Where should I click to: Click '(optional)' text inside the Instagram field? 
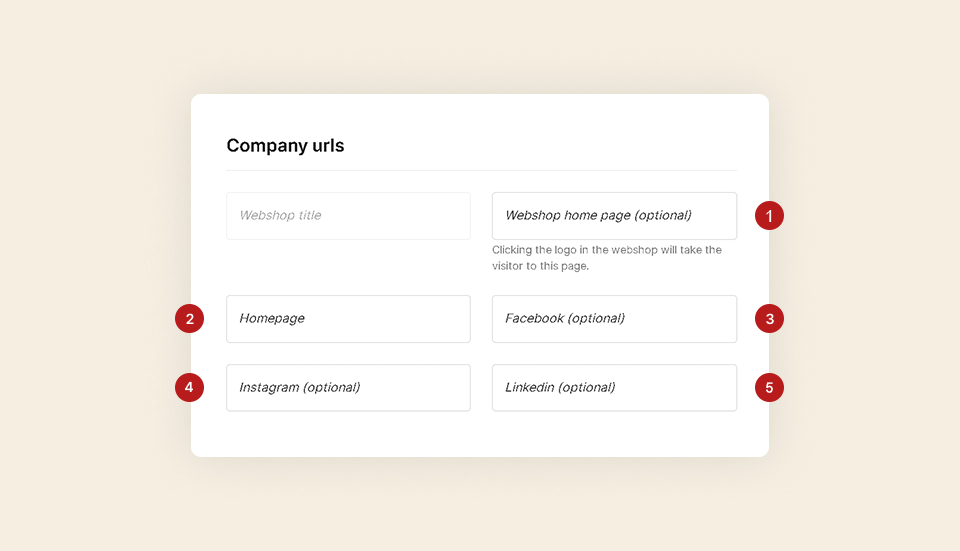(332, 388)
